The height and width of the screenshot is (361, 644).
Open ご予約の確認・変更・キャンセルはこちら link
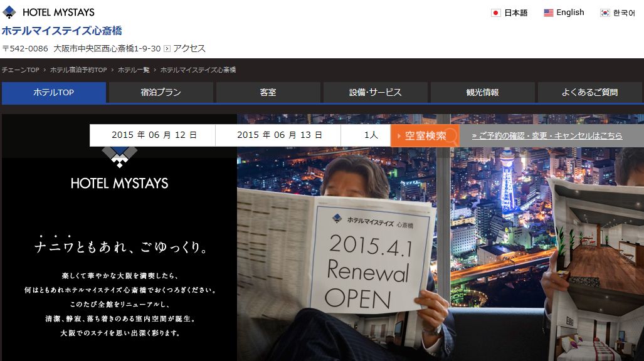[x=547, y=135]
